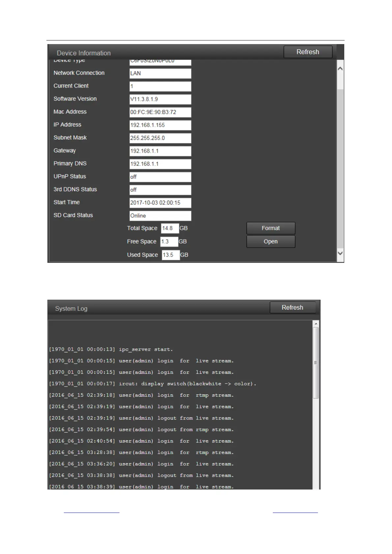Open the SD card contents

click(x=271, y=241)
